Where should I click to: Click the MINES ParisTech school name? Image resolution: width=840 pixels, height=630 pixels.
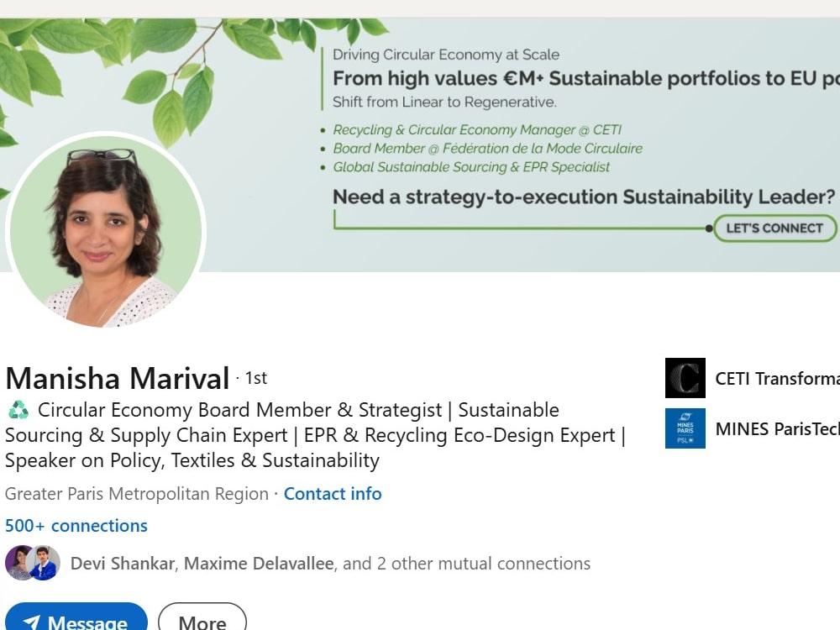tap(777, 428)
